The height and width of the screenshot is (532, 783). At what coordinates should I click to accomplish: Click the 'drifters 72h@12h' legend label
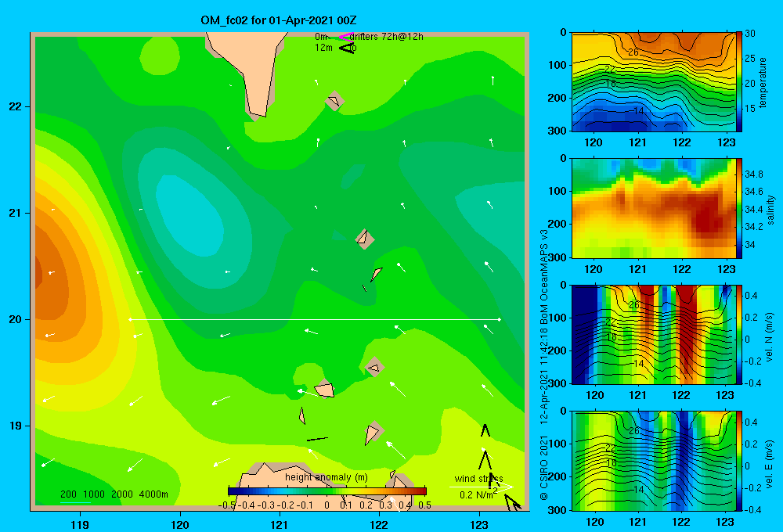(387, 37)
